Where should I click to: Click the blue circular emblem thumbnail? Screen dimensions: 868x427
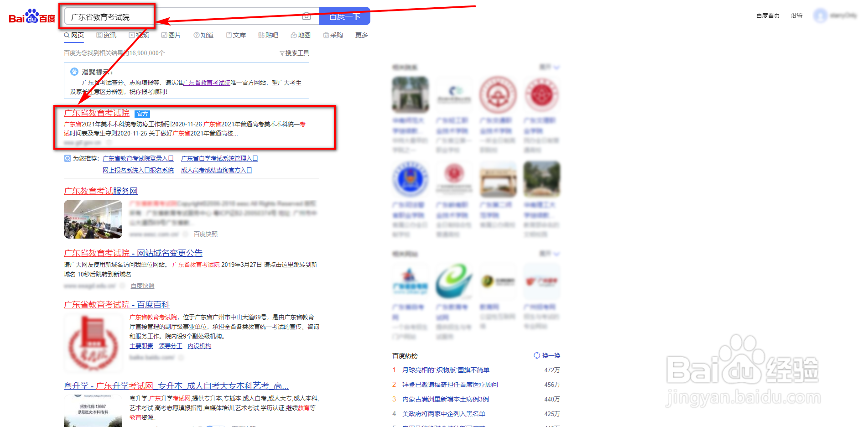click(411, 179)
